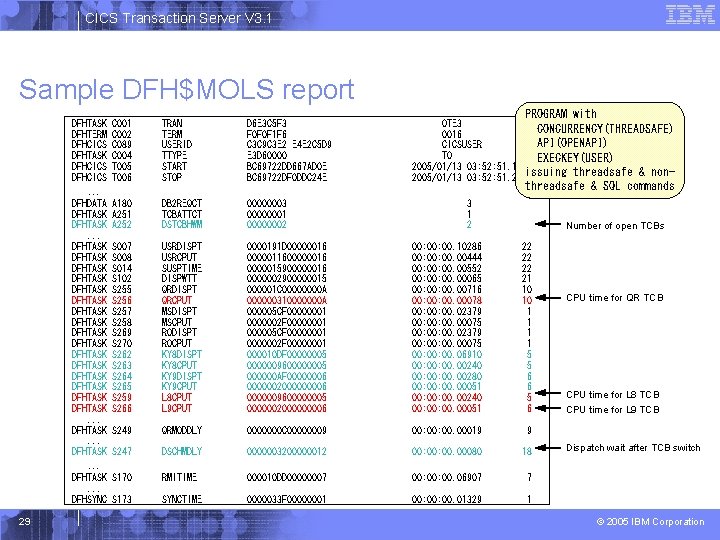Click the red 'L9CPUT' field name
This screenshot has width=720, height=540.
177,408
